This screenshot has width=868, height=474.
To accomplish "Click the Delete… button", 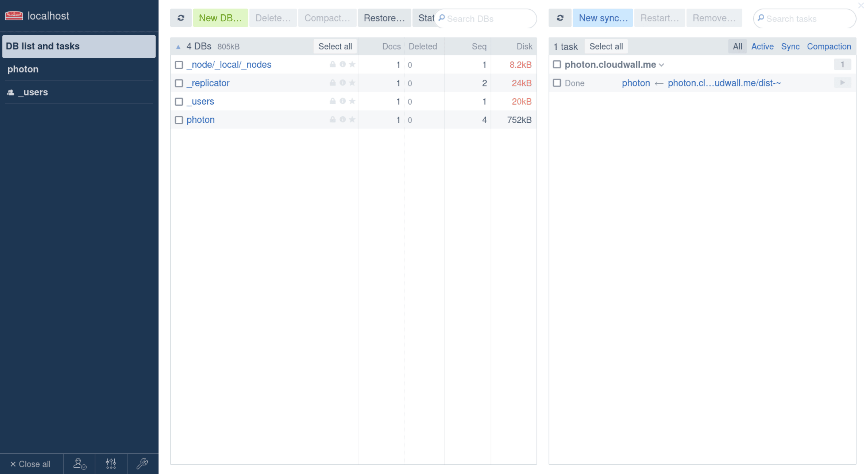I will [x=273, y=18].
